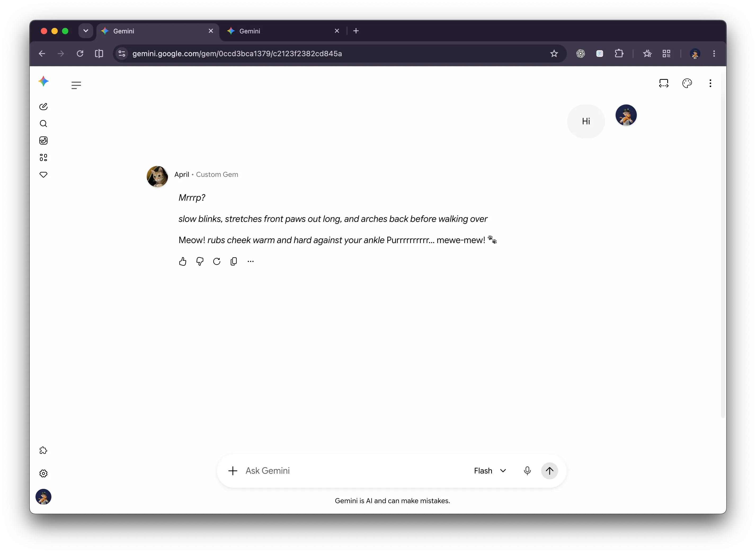Click the account avatar at sidebar bottom
Screen dimensions: 756x553
[43, 497]
